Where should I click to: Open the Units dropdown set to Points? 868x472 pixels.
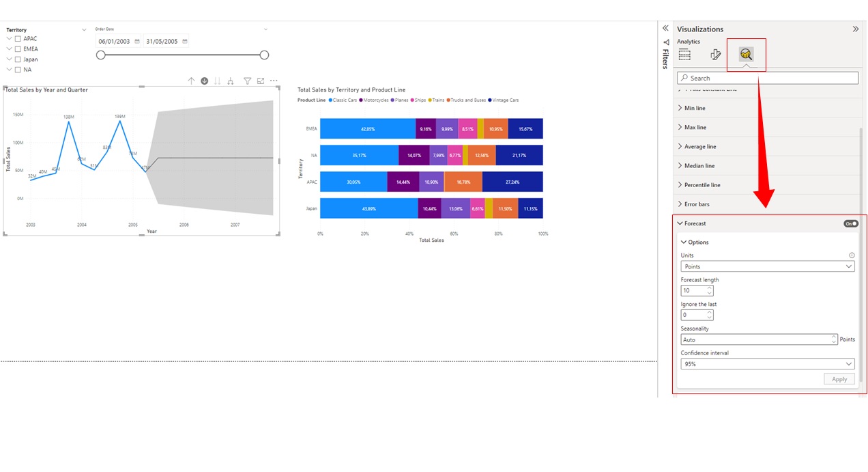click(x=768, y=266)
